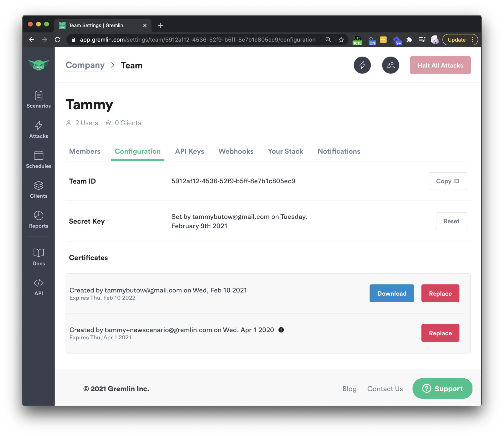The width and height of the screenshot is (504, 436).
Task: Bookmark this page with star icon
Action: click(341, 40)
